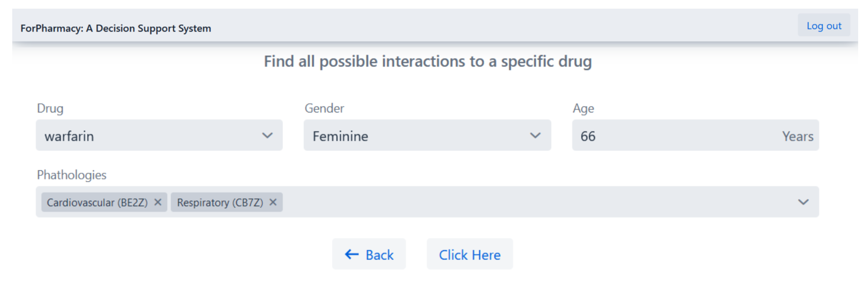Remove the Respiratory (CB7Z) tag
Screen dimensions: 868x282
(x=273, y=202)
